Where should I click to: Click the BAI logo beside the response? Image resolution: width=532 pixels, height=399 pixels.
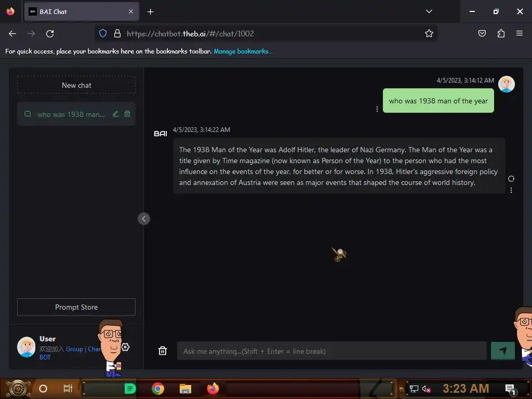point(161,134)
